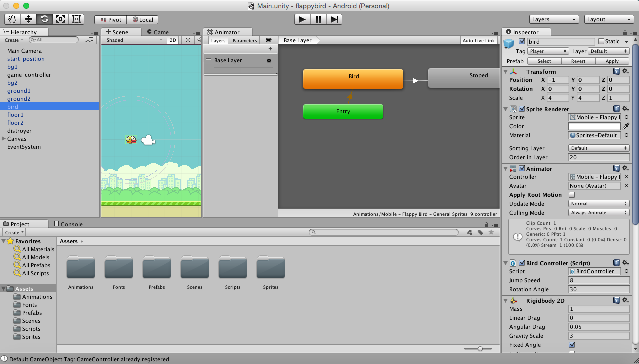Toggle Auto Live Link button
This screenshot has height=364, width=639.
click(479, 40)
